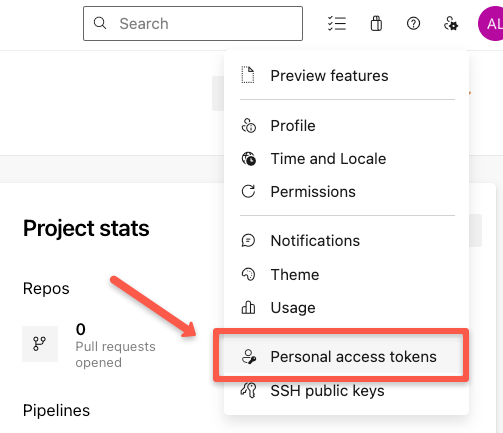The height and width of the screenshot is (433, 503).
Task: Select Usage menu item
Action: tap(347, 308)
